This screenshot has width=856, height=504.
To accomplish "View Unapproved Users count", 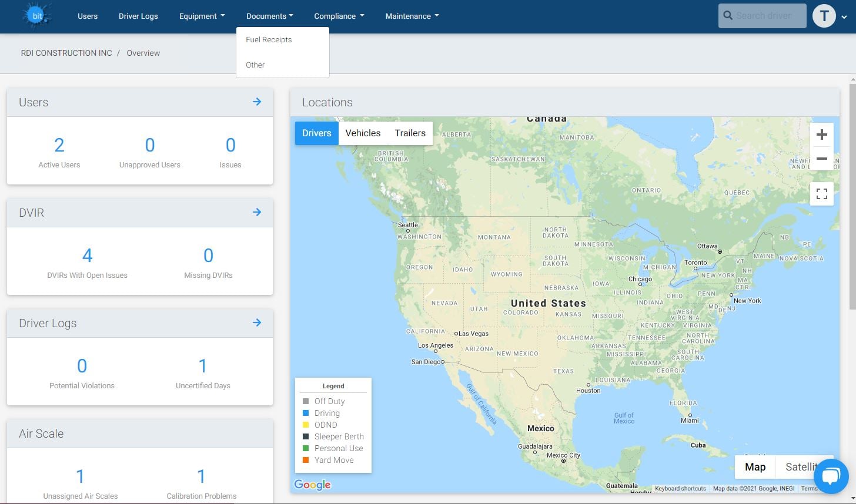I will pos(150,152).
